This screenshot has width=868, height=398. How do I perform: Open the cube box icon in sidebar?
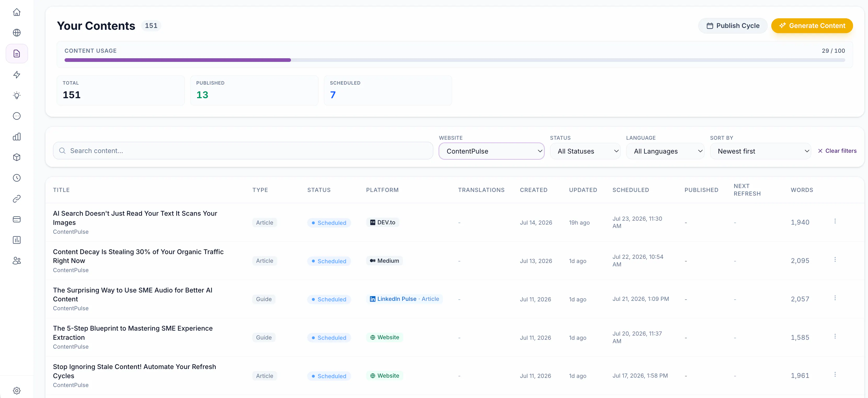[x=16, y=157]
